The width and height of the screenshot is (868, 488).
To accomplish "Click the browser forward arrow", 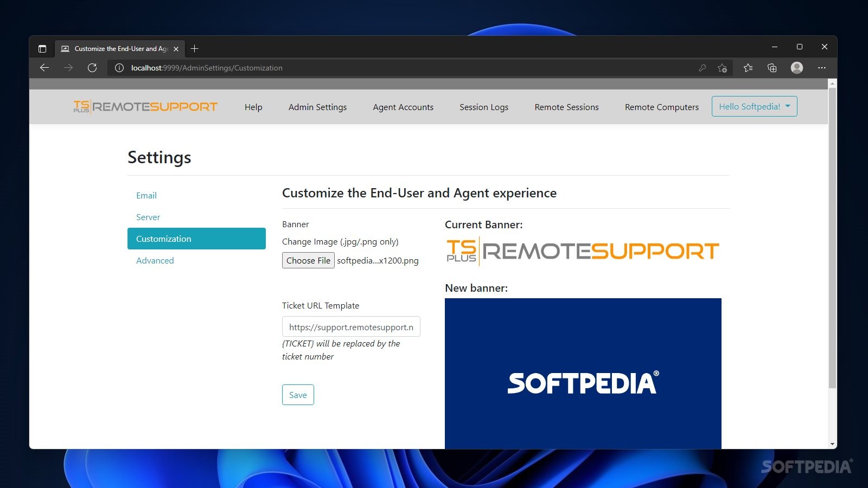I will point(68,68).
